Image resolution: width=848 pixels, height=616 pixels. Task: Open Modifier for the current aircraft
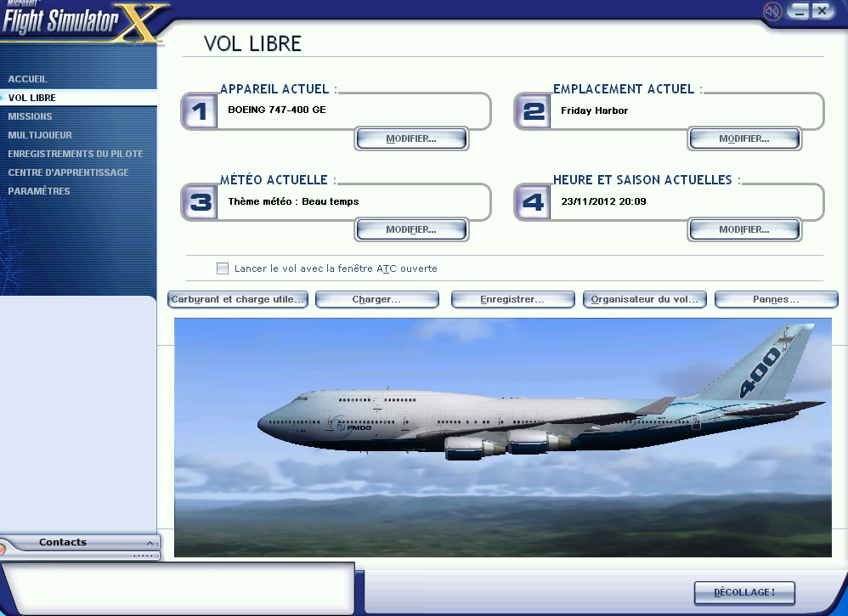411,138
